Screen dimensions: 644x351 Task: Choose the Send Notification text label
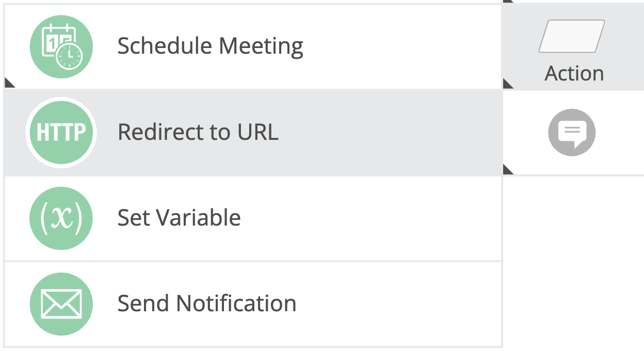[206, 304]
